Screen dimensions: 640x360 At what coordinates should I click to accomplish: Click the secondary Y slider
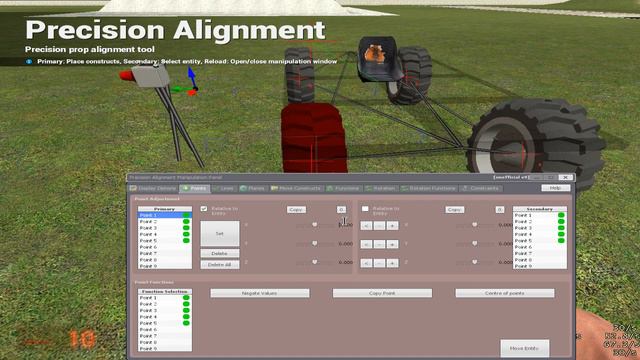(474, 244)
